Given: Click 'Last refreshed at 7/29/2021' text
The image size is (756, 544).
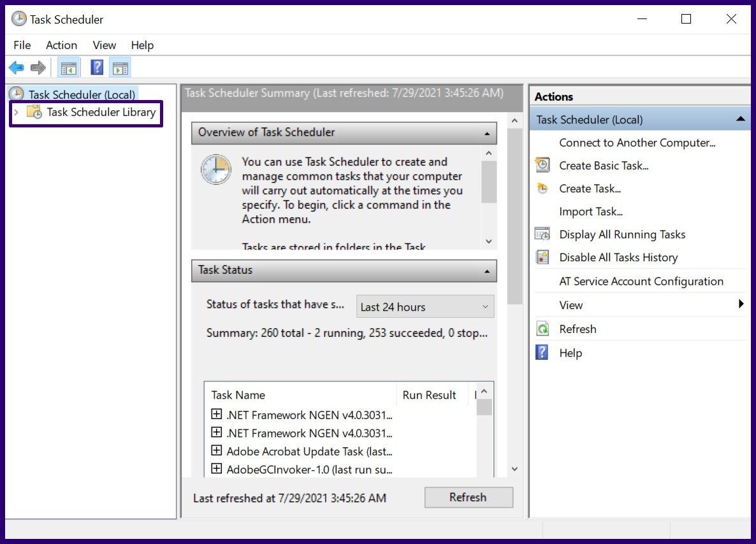Looking at the screenshot, I should [x=289, y=498].
